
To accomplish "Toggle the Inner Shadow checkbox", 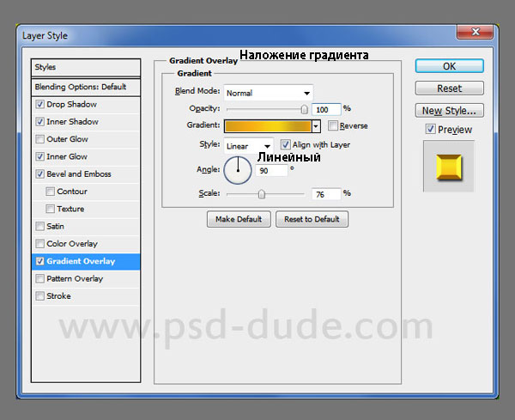I will pos(39,122).
